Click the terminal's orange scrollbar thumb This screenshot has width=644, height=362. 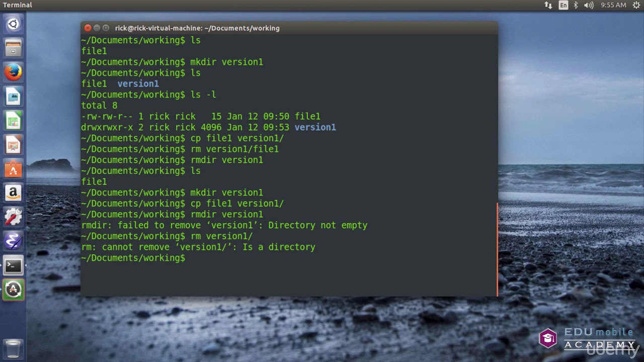[497, 249]
